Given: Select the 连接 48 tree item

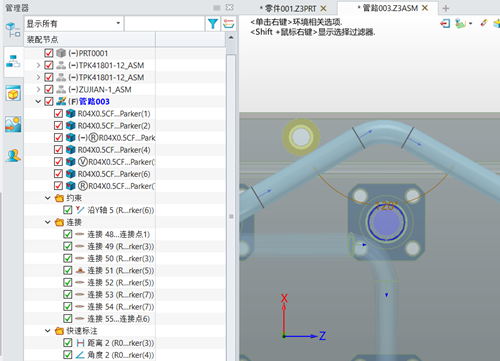Looking at the screenshot, I should point(119,234).
